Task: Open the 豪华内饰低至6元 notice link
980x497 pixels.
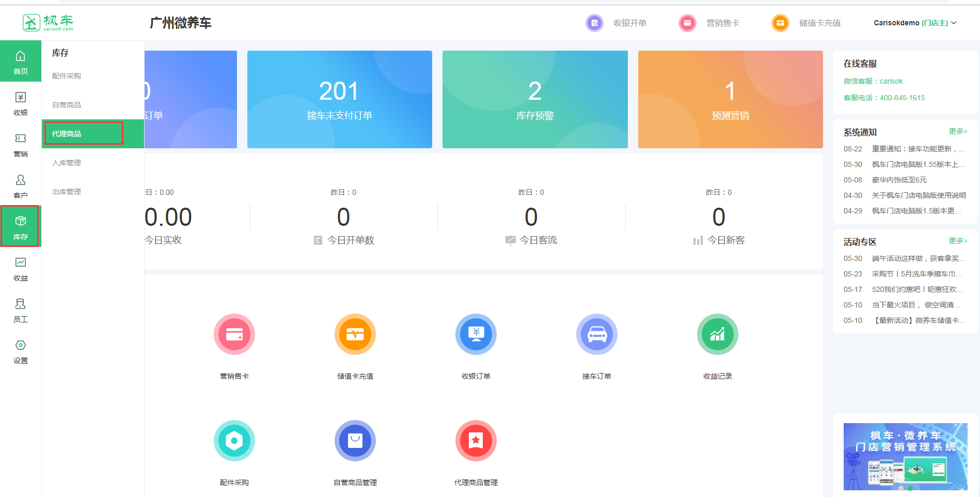Action: pos(899,180)
